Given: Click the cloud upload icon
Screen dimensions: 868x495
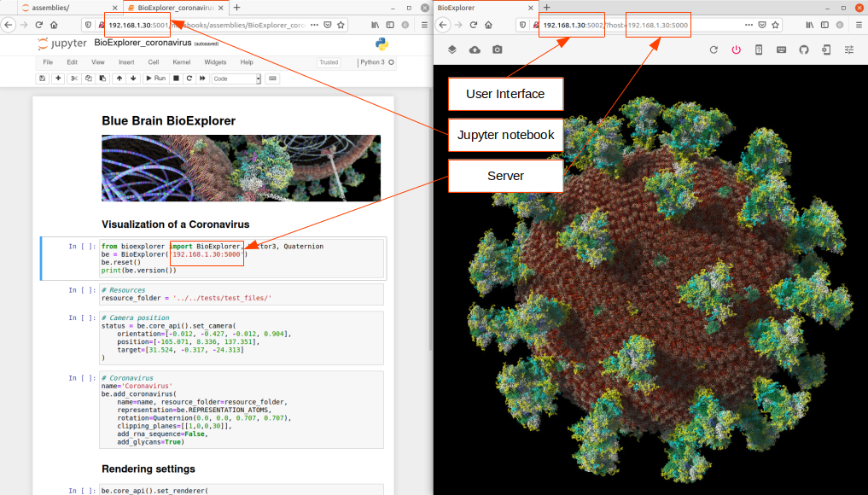Looking at the screenshot, I should [475, 49].
